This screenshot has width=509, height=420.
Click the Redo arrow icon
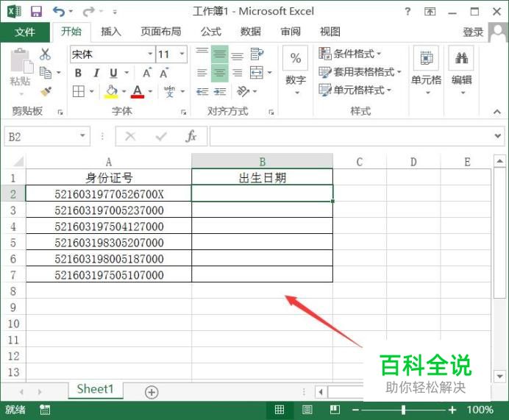(88, 12)
